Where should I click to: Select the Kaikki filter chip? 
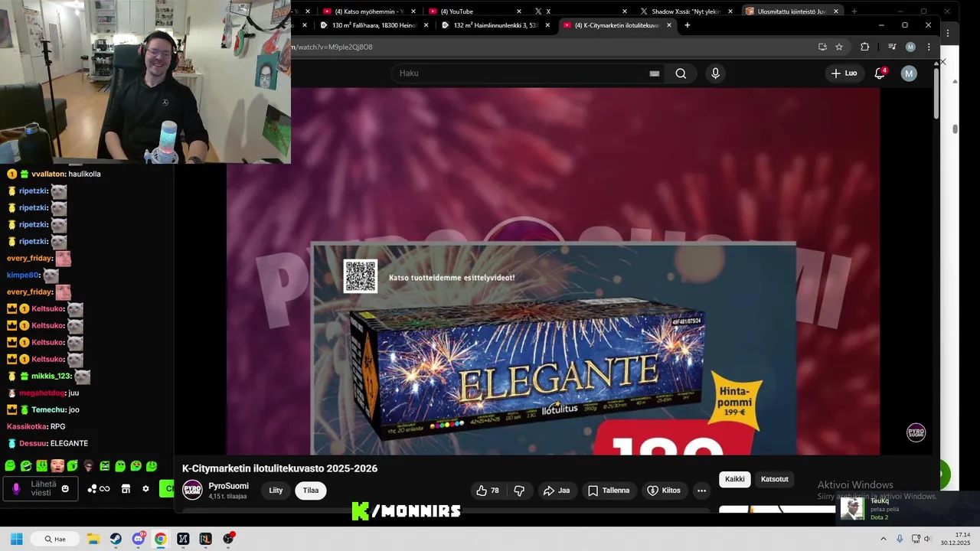click(x=735, y=479)
